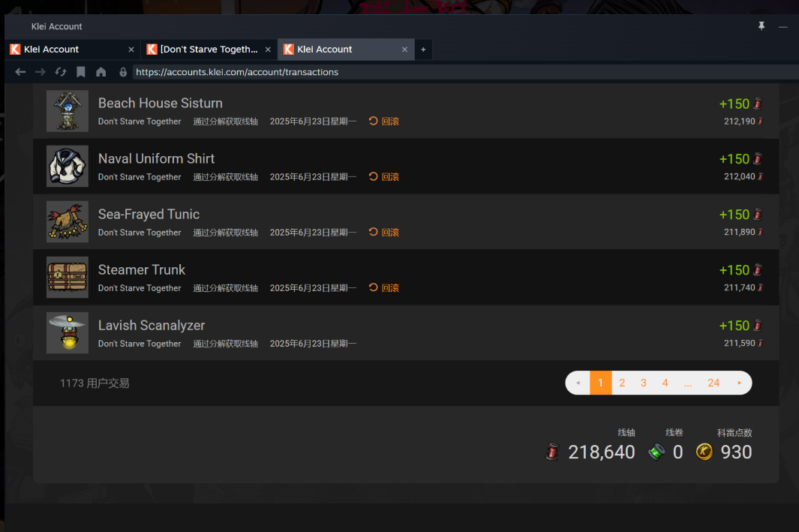The height and width of the screenshot is (532, 799).
Task: Click the browser back arrow
Action: click(20, 72)
